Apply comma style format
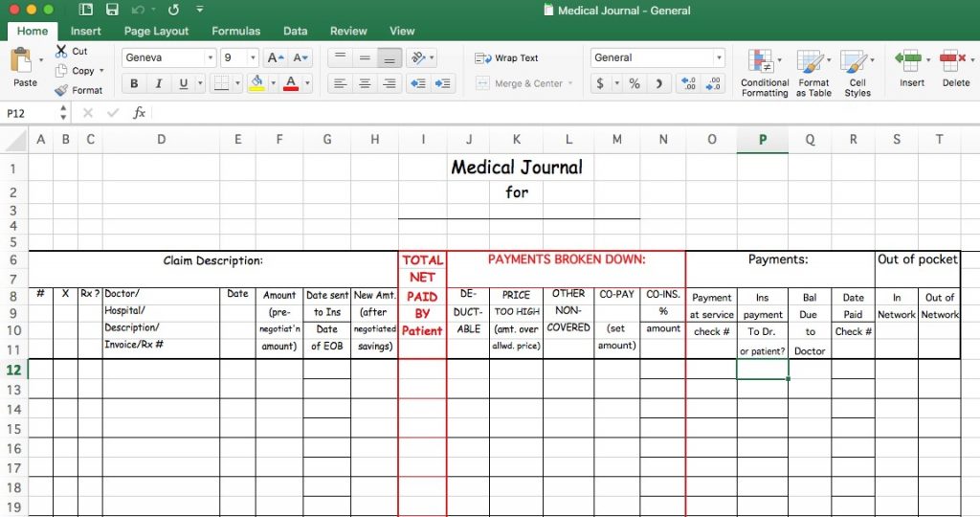 658,83
